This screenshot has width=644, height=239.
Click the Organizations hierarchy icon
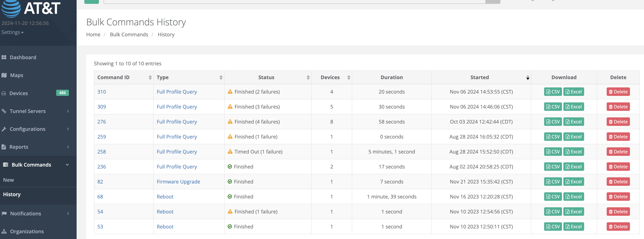click(4, 232)
